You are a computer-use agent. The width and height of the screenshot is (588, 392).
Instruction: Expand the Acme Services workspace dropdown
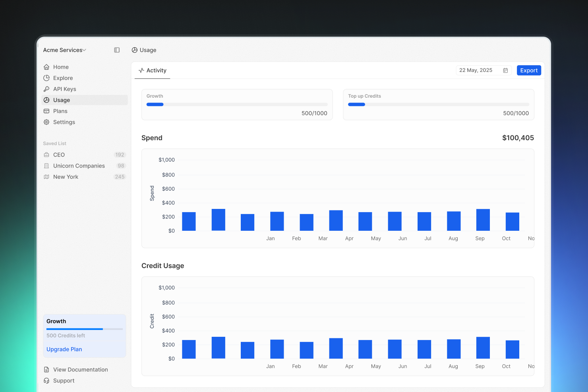pyautogui.click(x=65, y=50)
